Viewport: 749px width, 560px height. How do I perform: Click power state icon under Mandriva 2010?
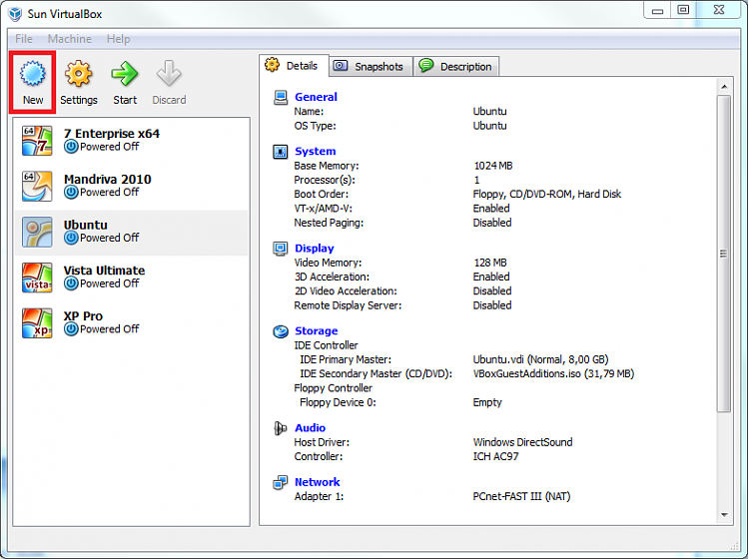click(71, 193)
